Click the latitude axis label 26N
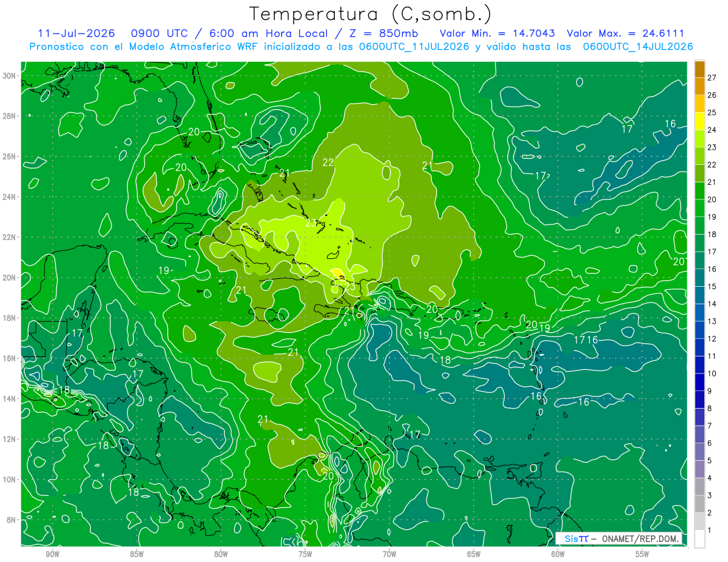This screenshot has width=728, height=562. (9, 156)
